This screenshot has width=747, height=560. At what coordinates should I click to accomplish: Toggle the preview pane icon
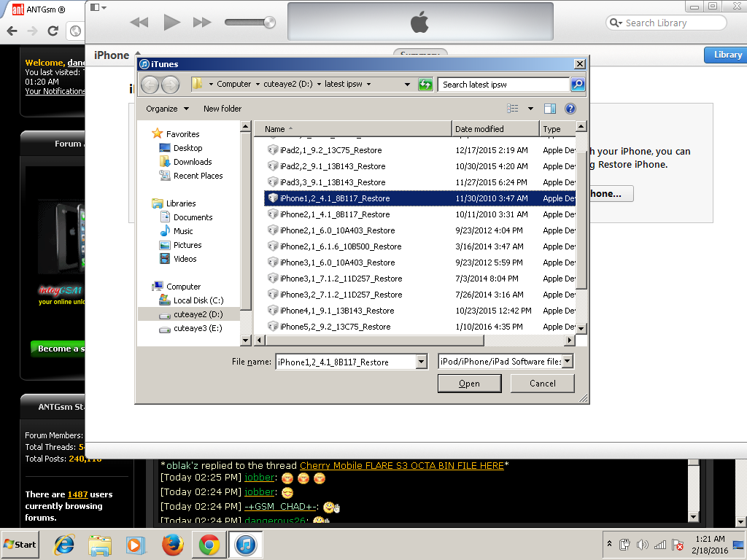(550, 109)
